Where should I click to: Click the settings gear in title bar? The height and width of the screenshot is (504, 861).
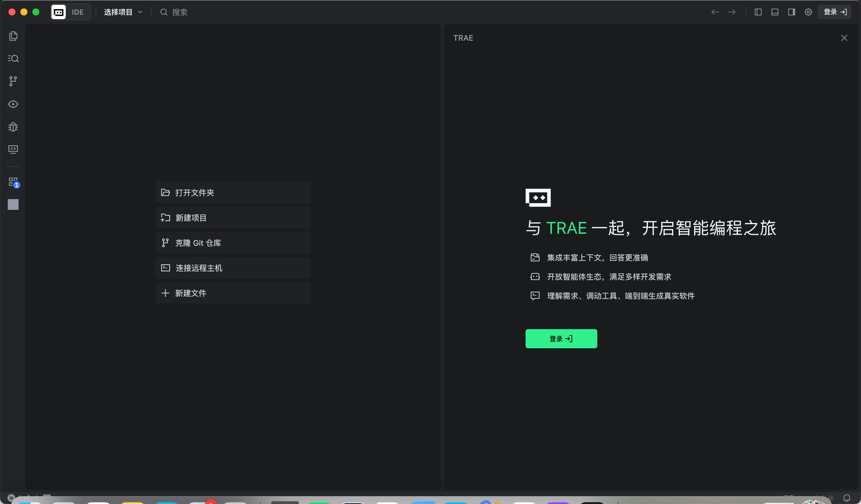(808, 12)
